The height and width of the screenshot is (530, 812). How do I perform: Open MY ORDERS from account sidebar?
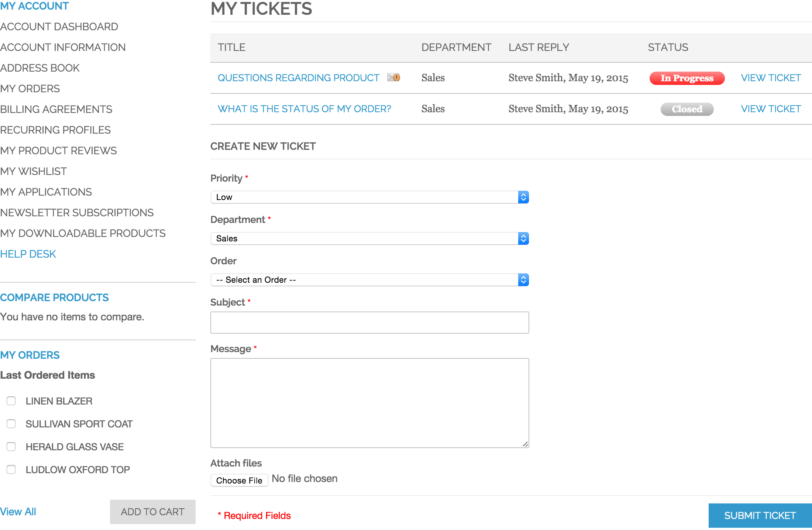coord(30,89)
